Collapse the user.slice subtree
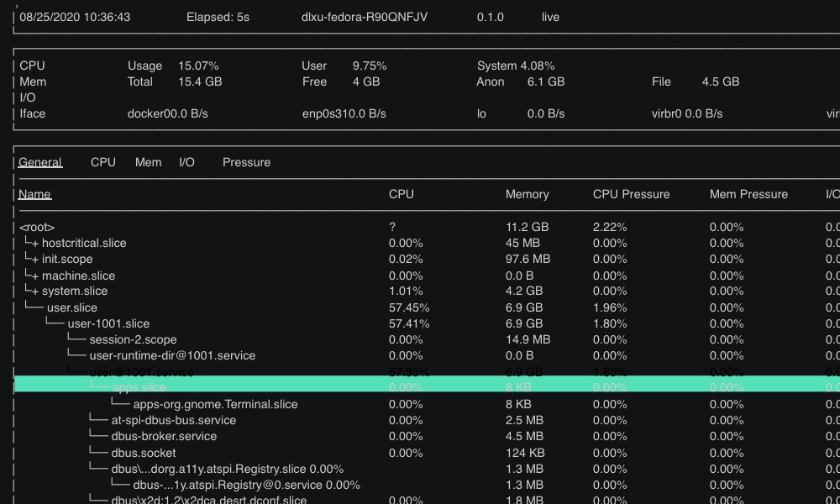This screenshot has width=840, height=504. coord(71,307)
